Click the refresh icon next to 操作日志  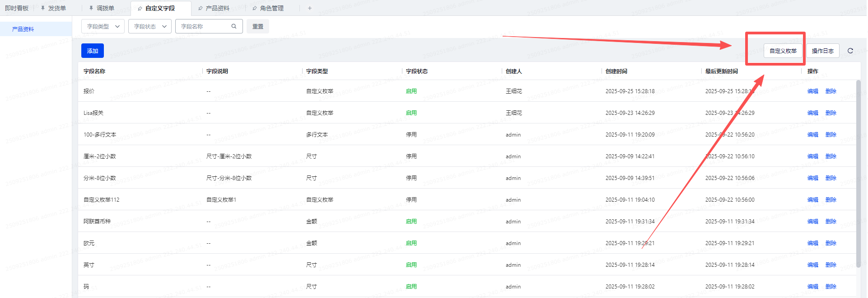click(850, 51)
